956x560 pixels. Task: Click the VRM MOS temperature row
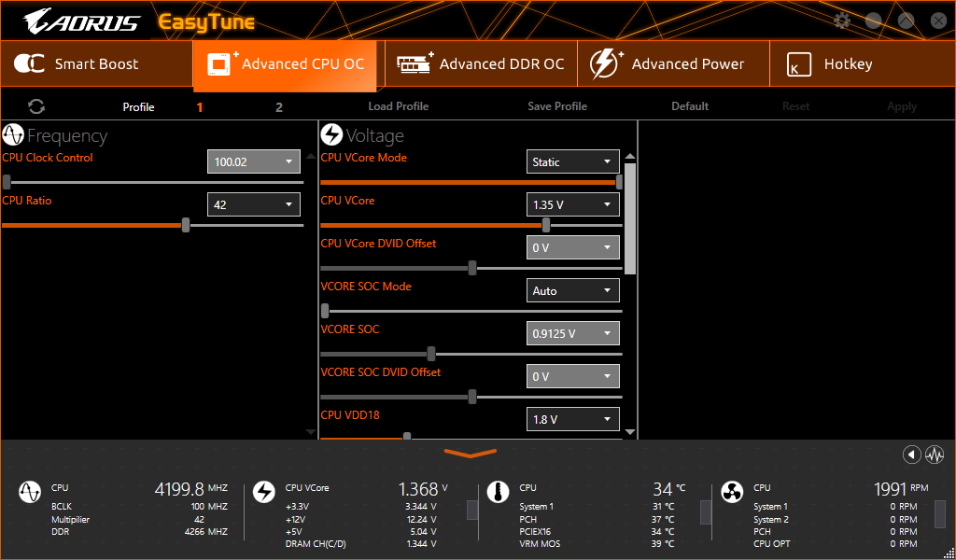(x=597, y=543)
